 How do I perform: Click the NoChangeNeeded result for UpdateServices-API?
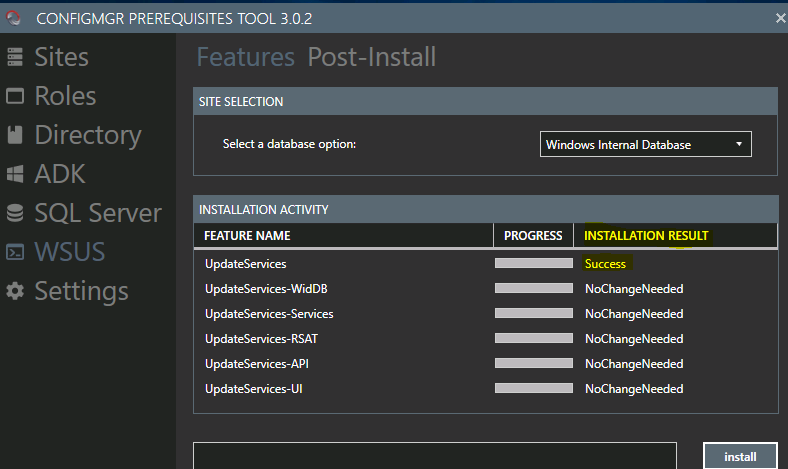point(634,364)
